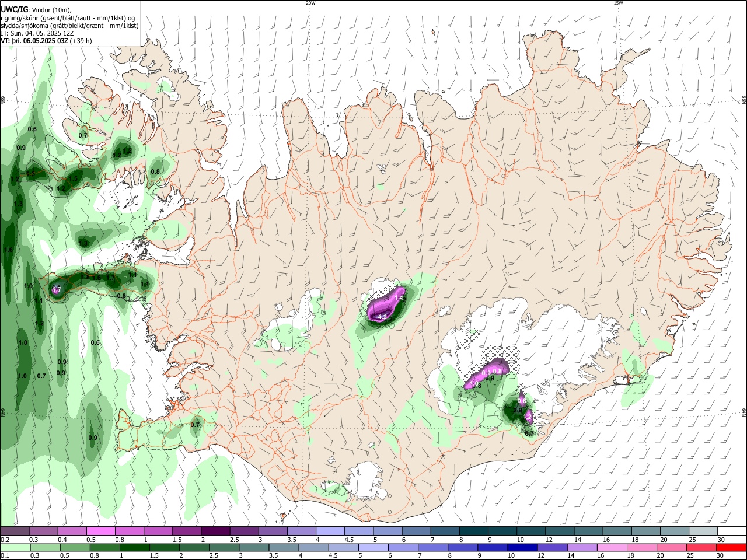Click the 'slydda/snjókoma' description line

click(69, 25)
